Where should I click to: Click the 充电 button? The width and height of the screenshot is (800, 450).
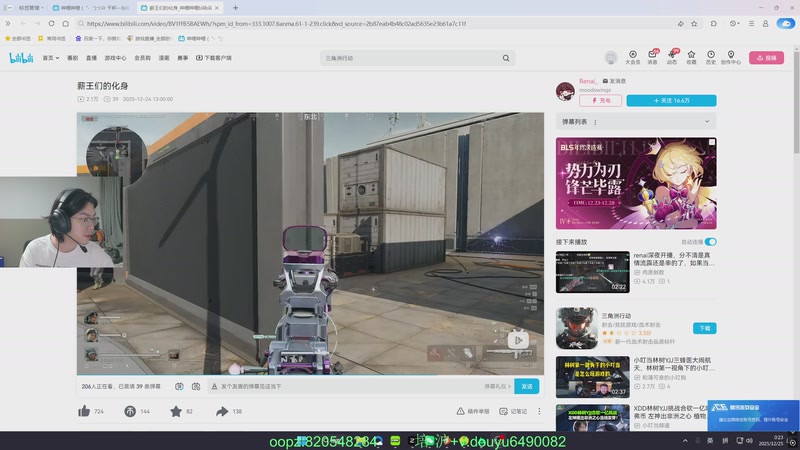click(x=601, y=101)
